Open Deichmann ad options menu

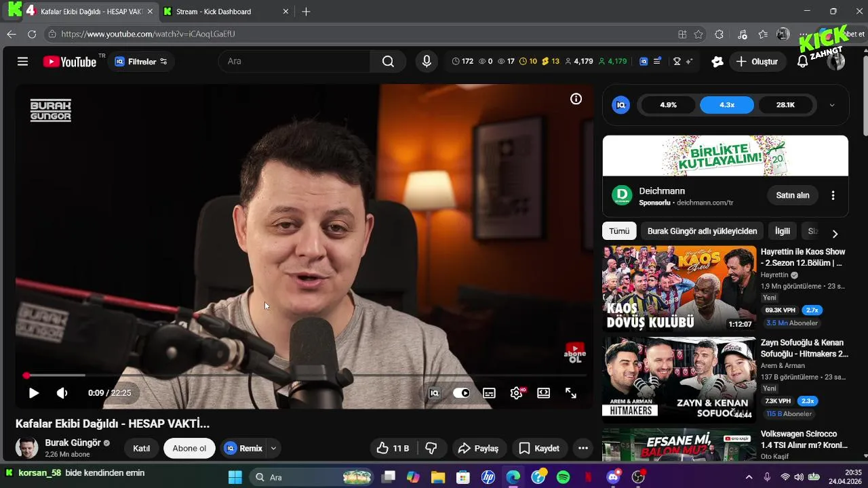[833, 195]
